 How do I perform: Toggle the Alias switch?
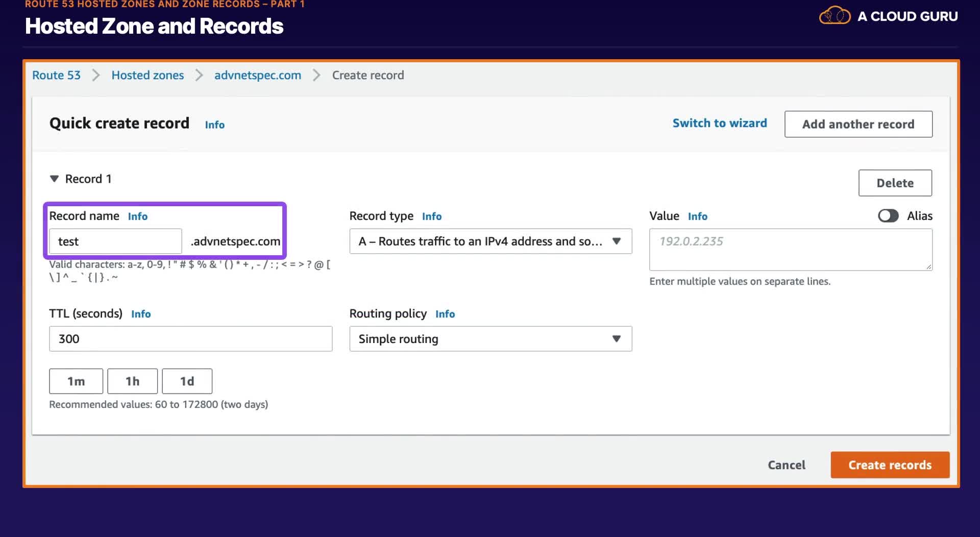coord(888,216)
